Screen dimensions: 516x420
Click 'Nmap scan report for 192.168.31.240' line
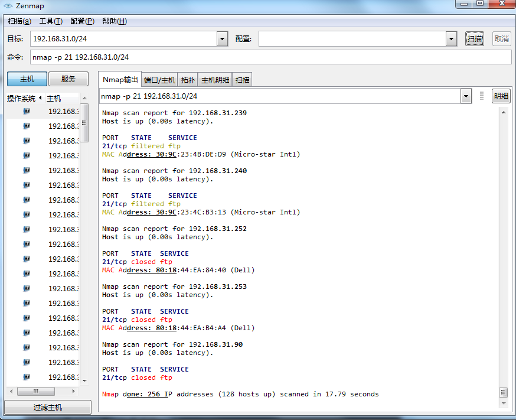pos(174,171)
